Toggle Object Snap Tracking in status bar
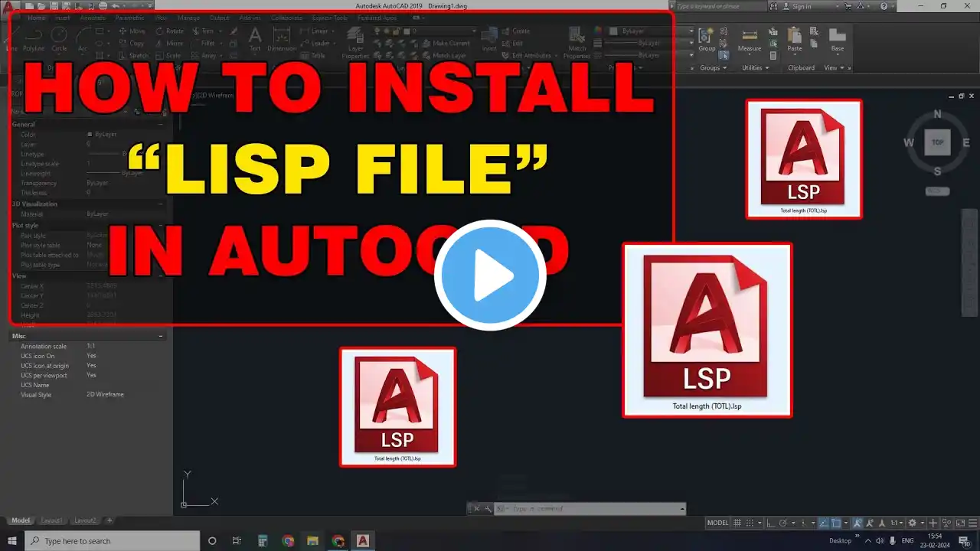This screenshot has width=980, height=551. coord(823,523)
